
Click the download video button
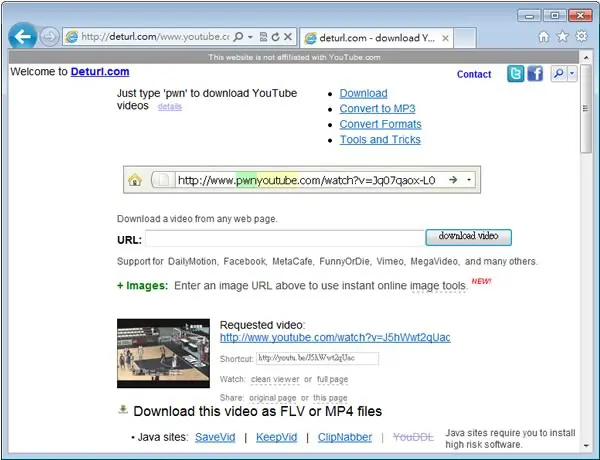(x=468, y=237)
